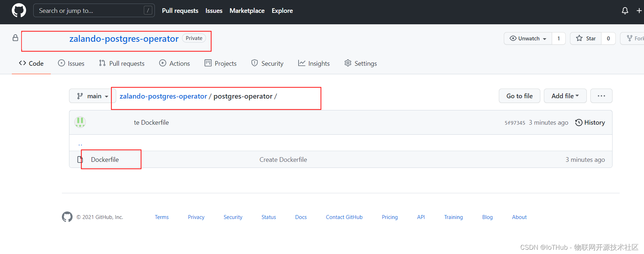The image size is (644, 254).
Task: Open Explore in the header
Action: 282,11
